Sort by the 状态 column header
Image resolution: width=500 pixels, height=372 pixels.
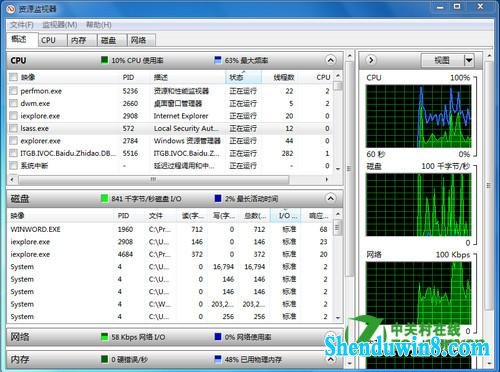pos(243,77)
